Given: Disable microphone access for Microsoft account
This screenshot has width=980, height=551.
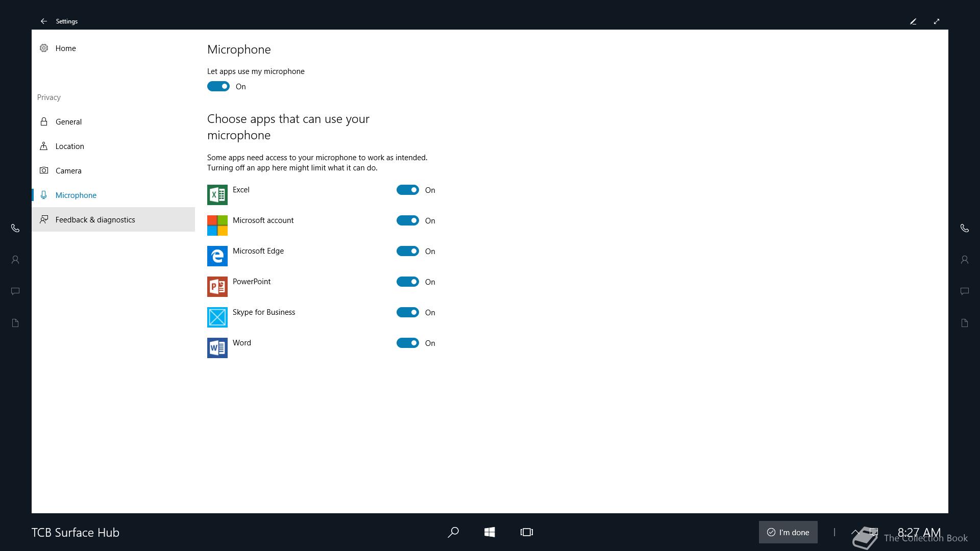Looking at the screenshot, I should [x=408, y=220].
